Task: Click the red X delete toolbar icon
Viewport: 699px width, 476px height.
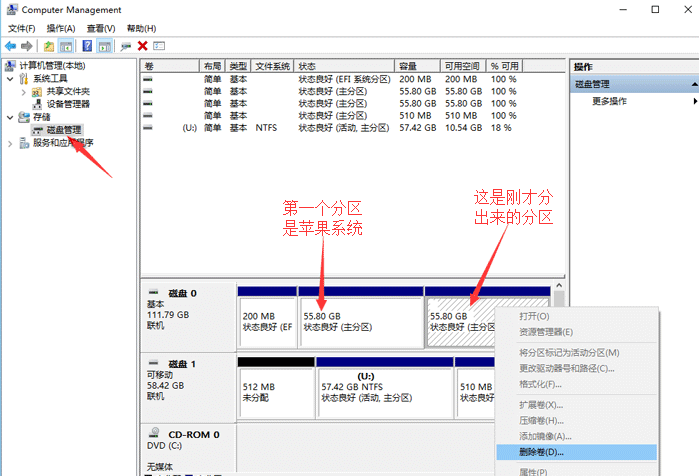Action: point(143,46)
